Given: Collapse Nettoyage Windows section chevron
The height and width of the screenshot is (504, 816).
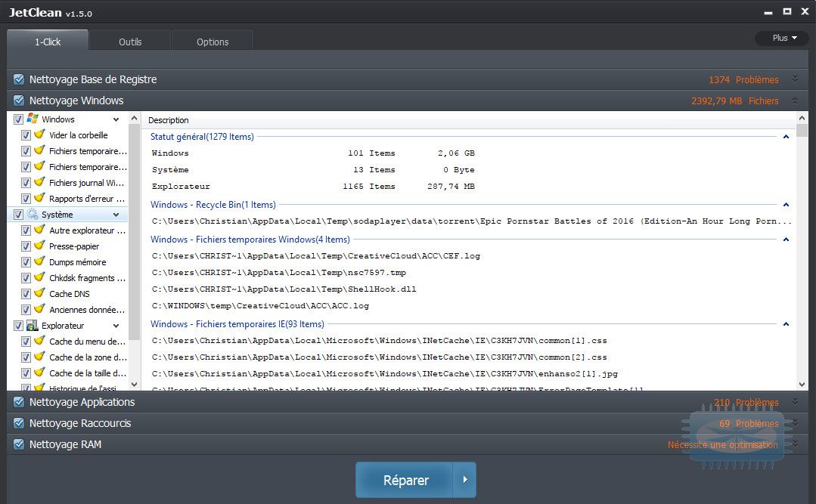Looking at the screenshot, I should 795,100.
